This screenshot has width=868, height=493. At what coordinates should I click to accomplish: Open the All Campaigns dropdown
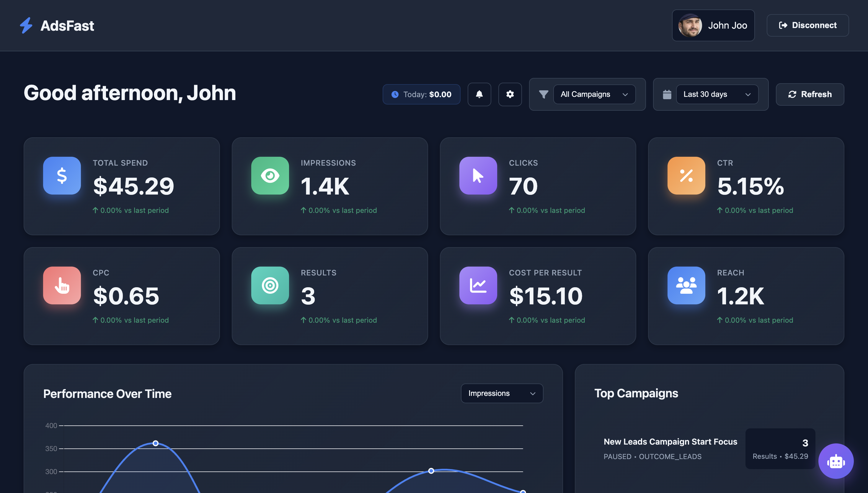click(x=594, y=94)
